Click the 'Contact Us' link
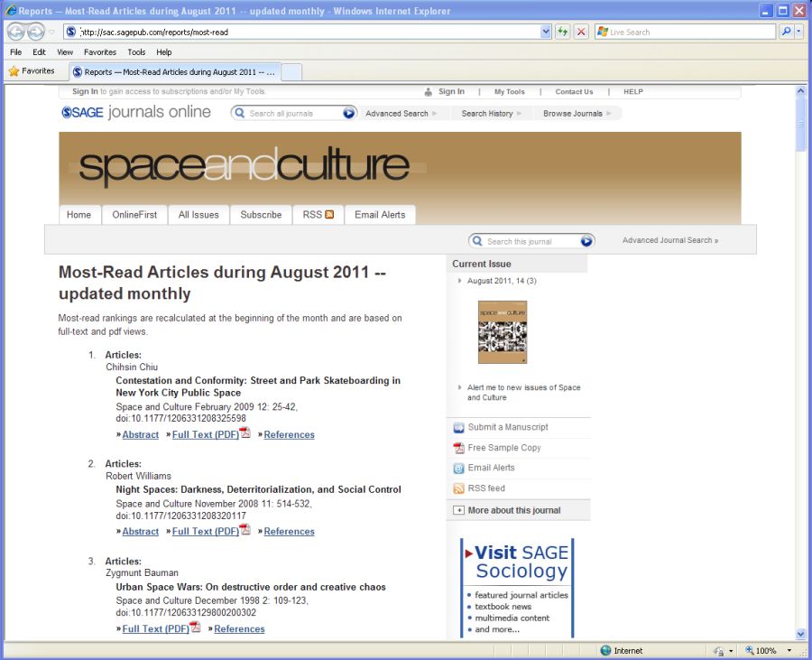812x660 pixels. [x=574, y=92]
